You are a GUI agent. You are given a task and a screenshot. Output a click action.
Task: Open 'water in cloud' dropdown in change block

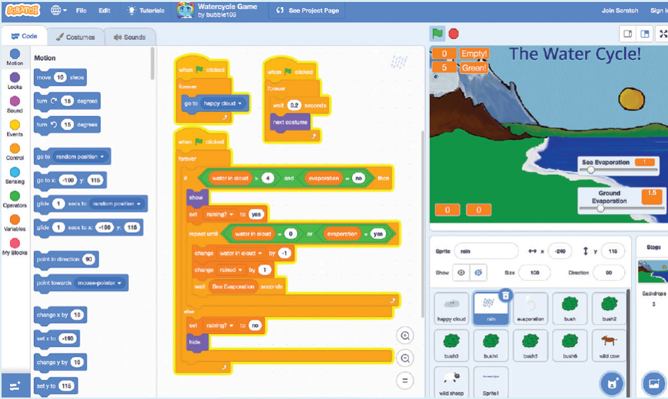(242, 253)
